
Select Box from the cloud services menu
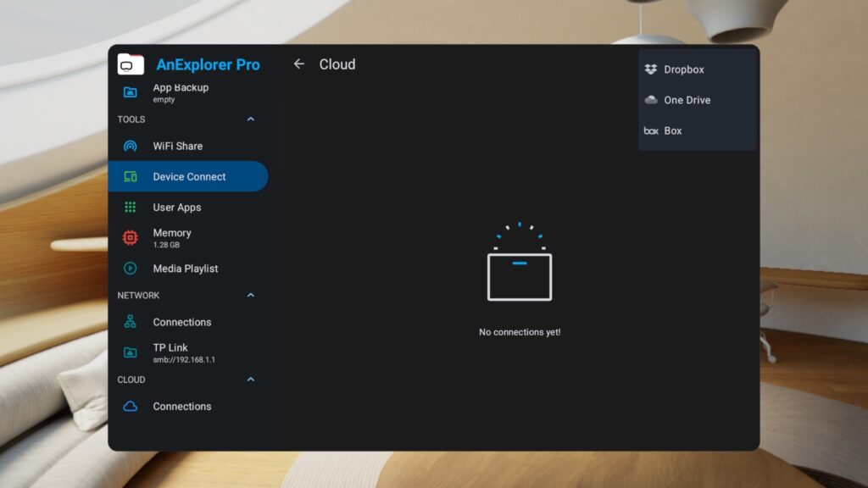674,130
